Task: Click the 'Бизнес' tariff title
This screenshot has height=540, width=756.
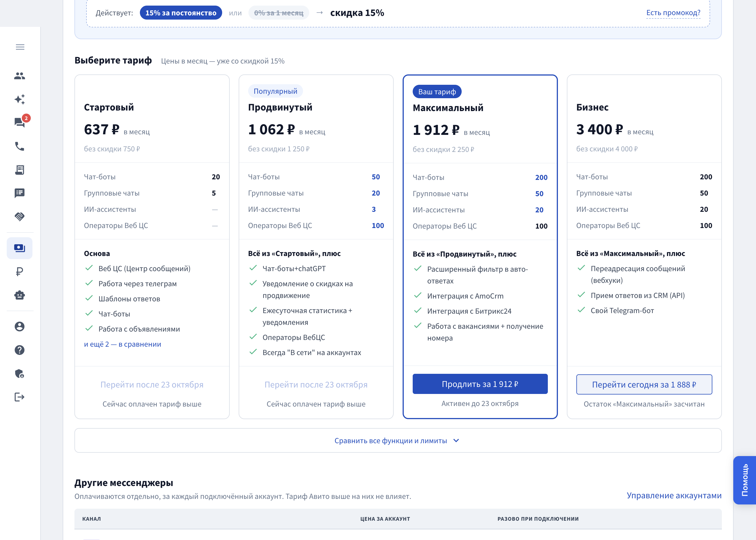Action: point(592,107)
